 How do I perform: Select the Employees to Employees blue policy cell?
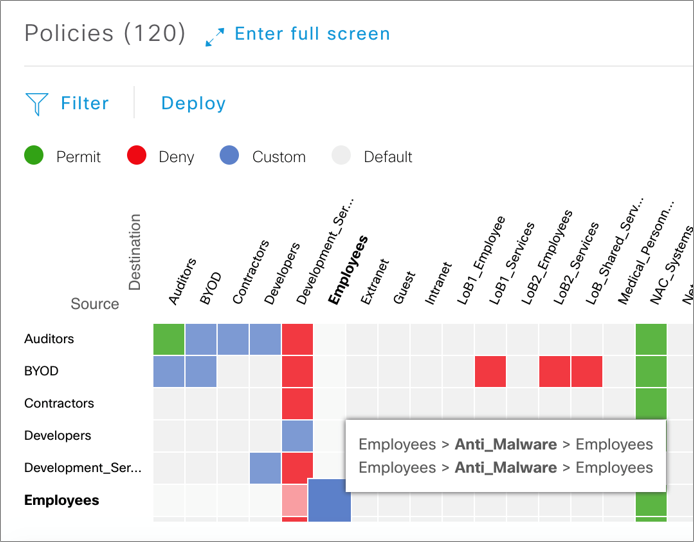pyautogui.click(x=329, y=499)
